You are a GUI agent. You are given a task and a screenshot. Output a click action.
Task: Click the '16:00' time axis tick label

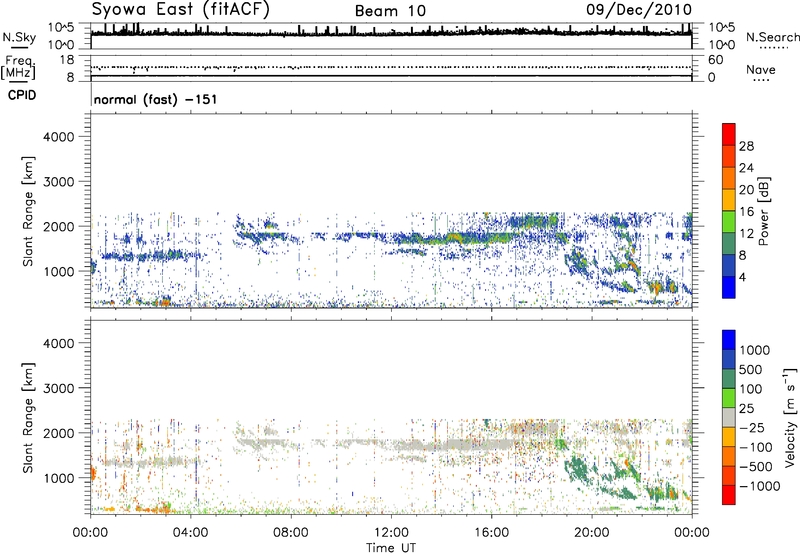pos(491,533)
